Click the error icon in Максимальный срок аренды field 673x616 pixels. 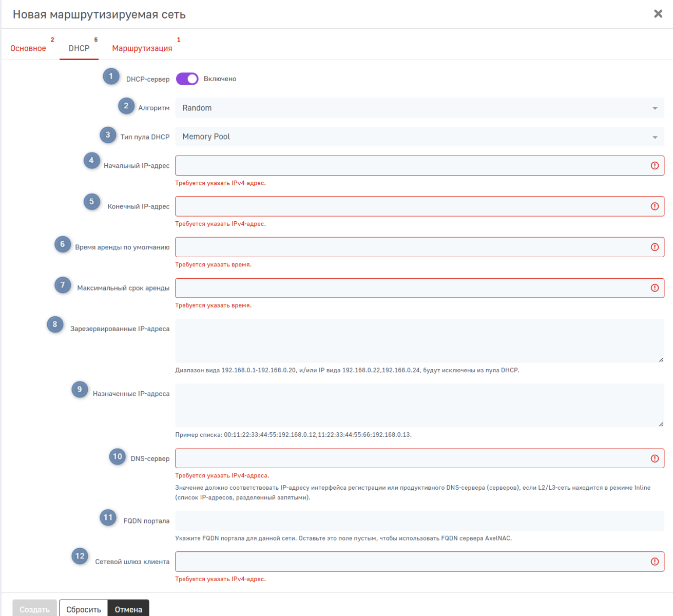pos(655,288)
